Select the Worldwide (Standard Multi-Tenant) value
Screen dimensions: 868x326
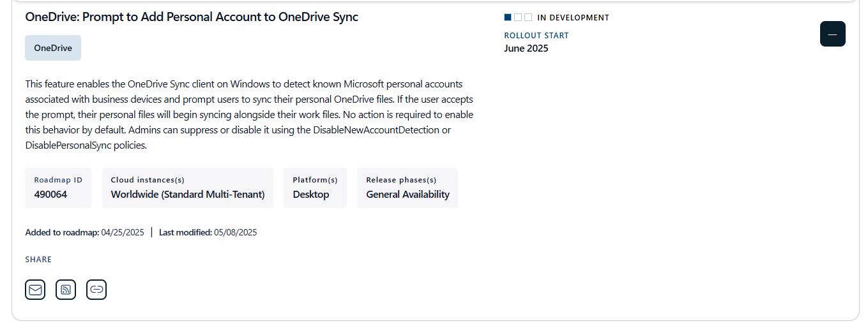click(188, 195)
